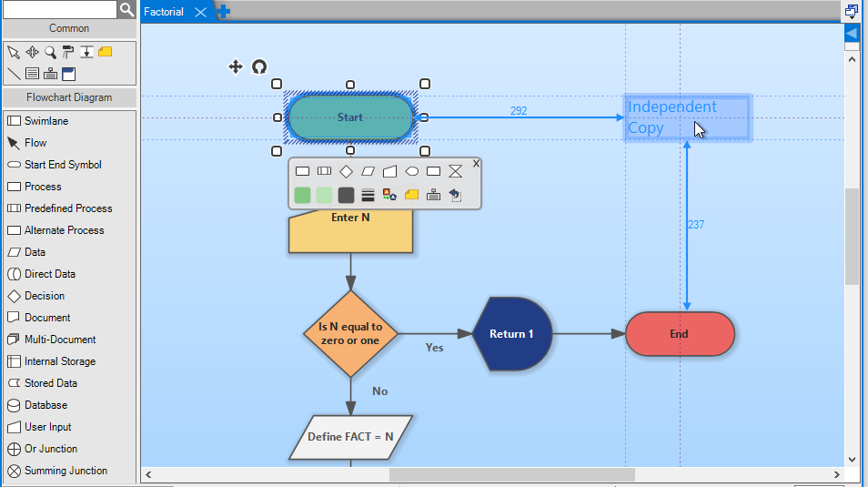Click the shape search input field

(x=60, y=9)
